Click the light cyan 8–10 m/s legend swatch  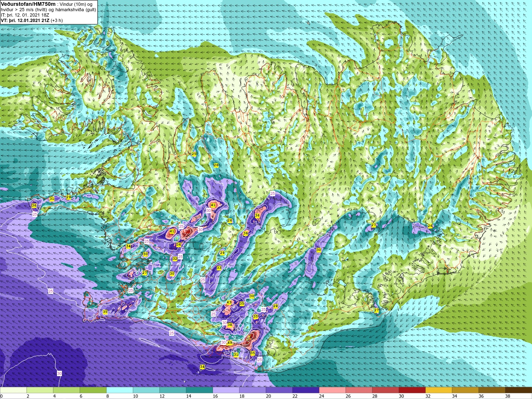pyautogui.click(x=120, y=390)
